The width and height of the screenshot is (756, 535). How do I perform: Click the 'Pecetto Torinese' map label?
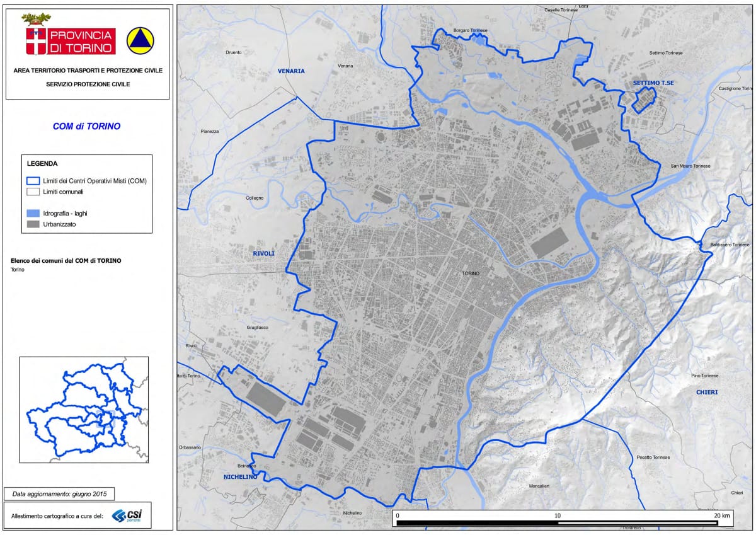pyautogui.click(x=653, y=457)
